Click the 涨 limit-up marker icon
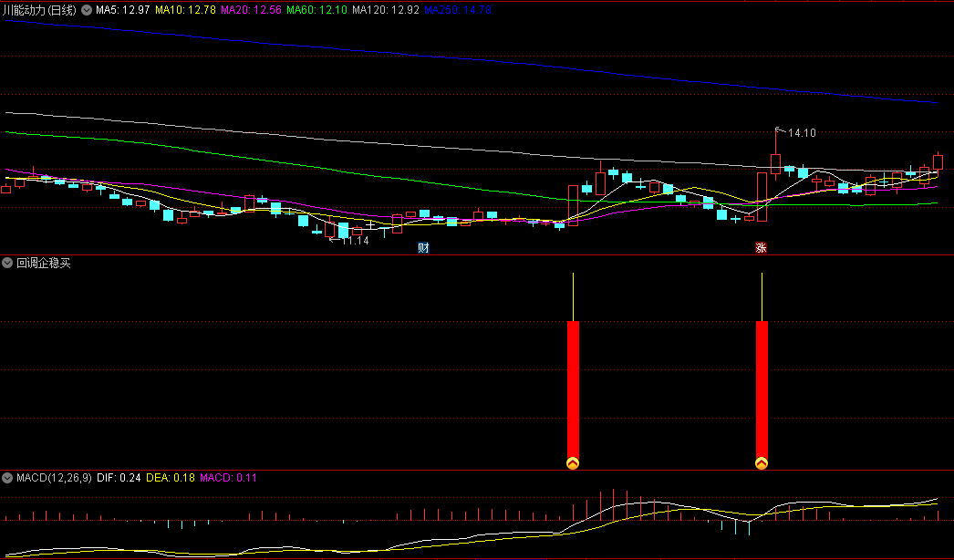Image resolution: width=954 pixels, height=560 pixels. tap(761, 248)
